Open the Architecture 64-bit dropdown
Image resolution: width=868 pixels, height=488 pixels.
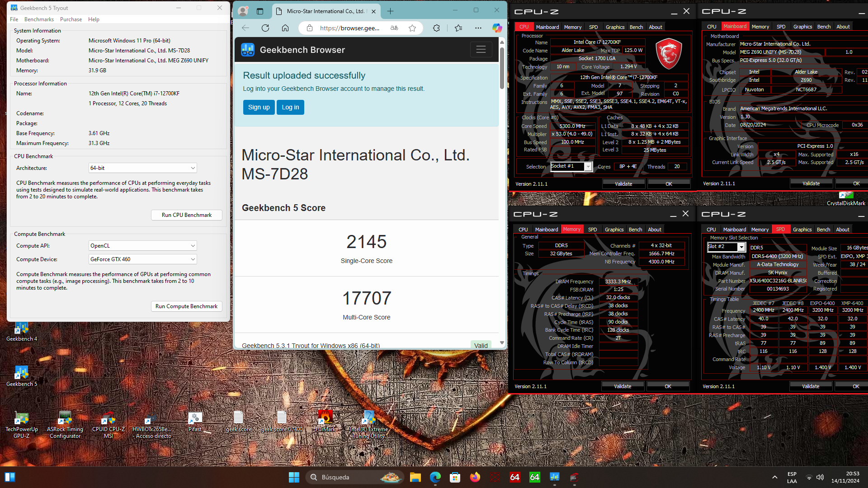point(143,168)
